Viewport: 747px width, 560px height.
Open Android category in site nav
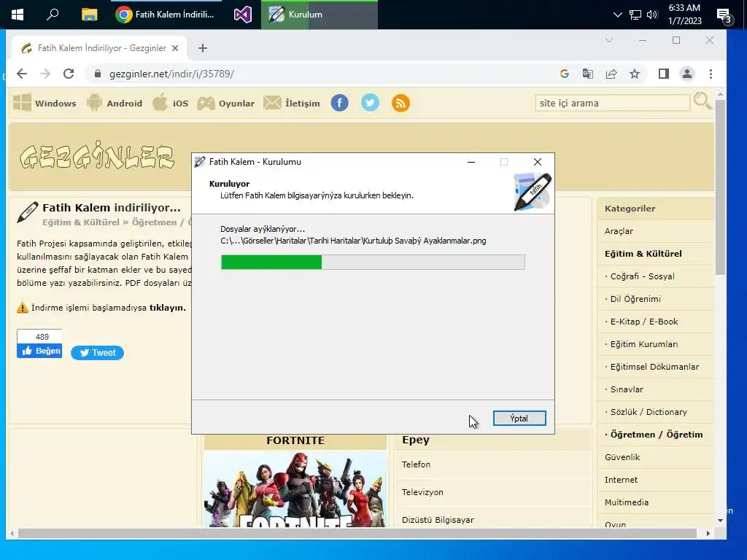[115, 103]
